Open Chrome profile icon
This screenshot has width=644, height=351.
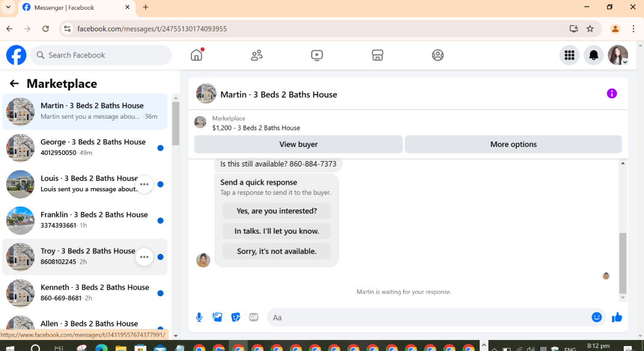pos(615,29)
